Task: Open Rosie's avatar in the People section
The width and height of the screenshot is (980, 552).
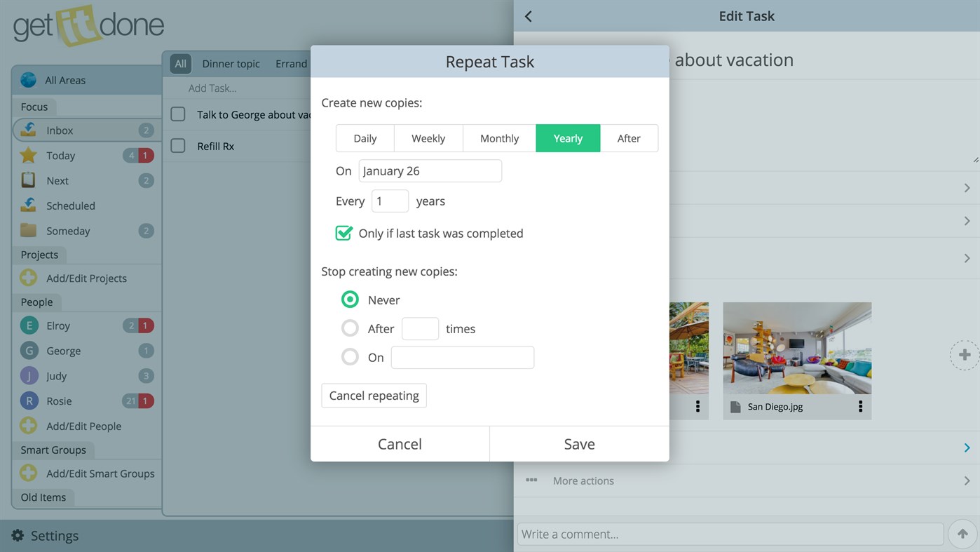Action: coord(28,400)
